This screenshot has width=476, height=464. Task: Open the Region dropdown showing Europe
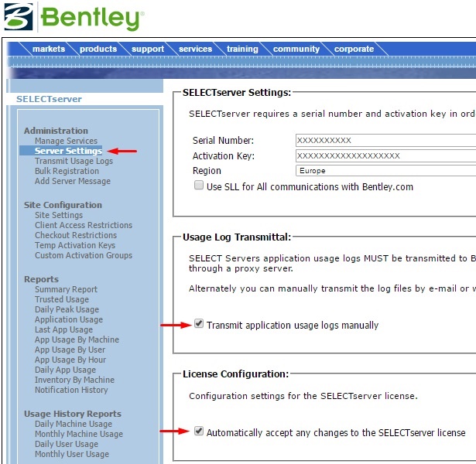pos(386,170)
